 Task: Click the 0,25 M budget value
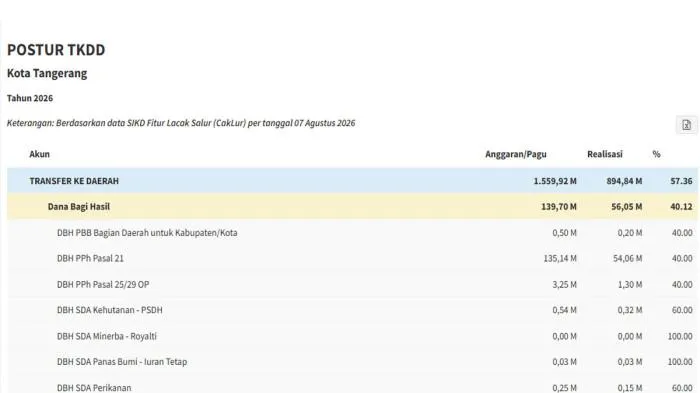(x=564, y=388)
